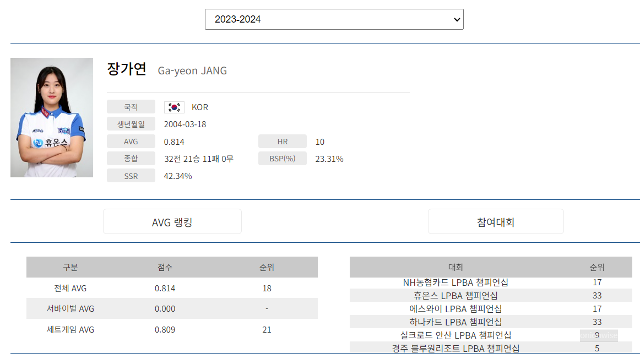The width and height of the screenshot is (640, 364).
Task: Select 실크로드 안산 LPBA 챔피언십
Action: coord(456,335)
